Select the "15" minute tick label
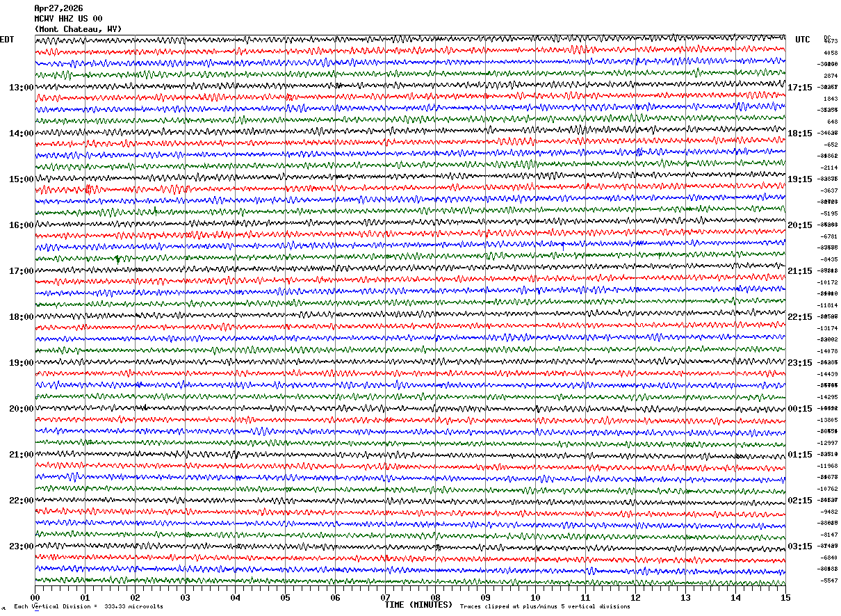This screenshot has height=616, width=841. tap(785, 597)
